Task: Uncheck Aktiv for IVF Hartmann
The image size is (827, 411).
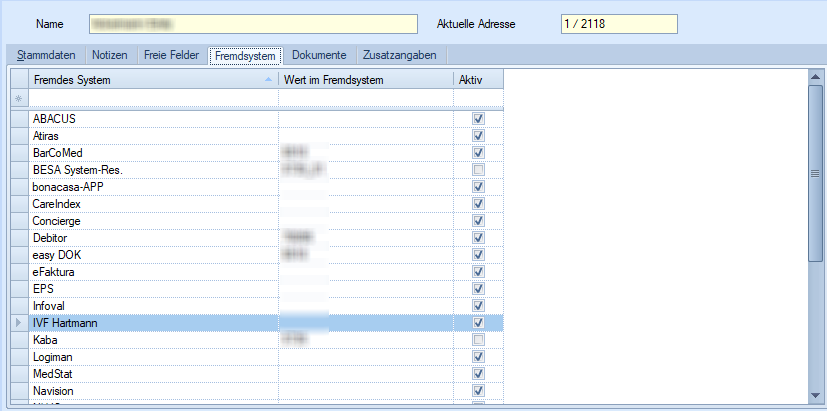Action: click(x=478, y=323)
